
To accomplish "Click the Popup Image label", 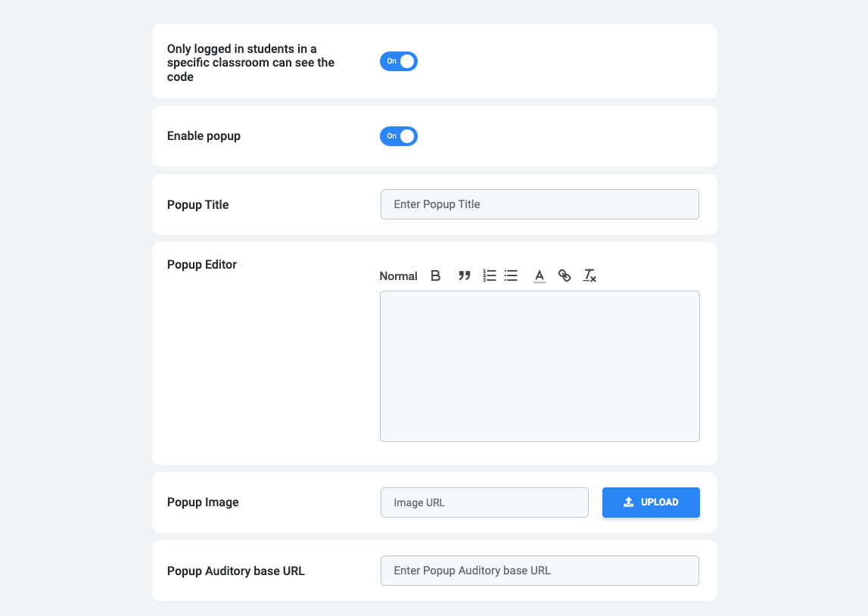I will 203,502.
